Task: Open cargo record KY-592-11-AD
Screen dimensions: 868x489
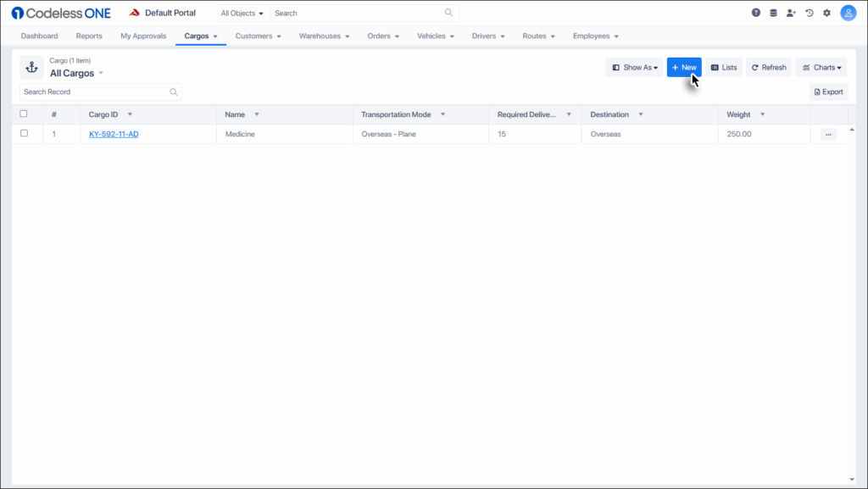Action: pos(112,133)
